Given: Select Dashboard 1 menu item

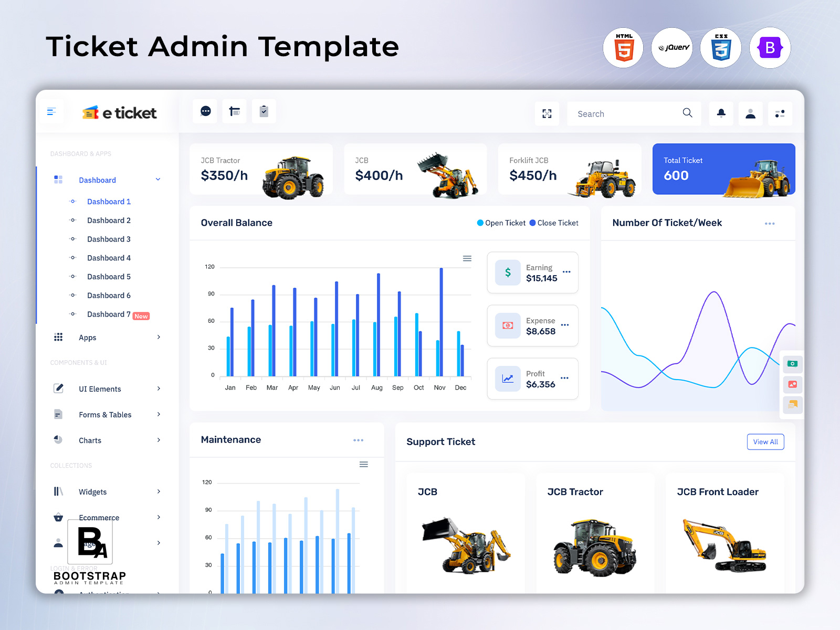Looking at the screenshot, I should [109, 202].
